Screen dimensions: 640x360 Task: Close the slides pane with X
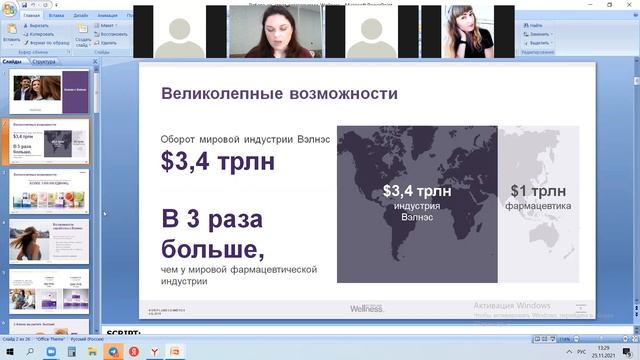(95, 62)
